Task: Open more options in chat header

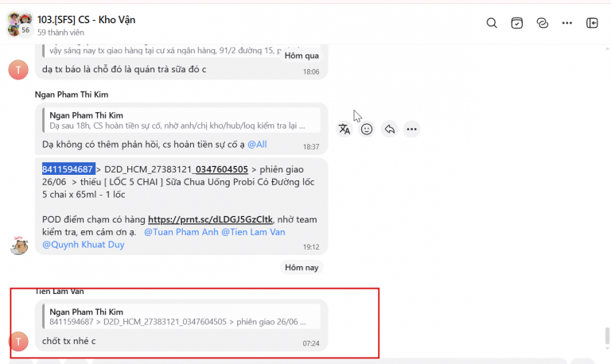Action: click(x=567, y=23)
